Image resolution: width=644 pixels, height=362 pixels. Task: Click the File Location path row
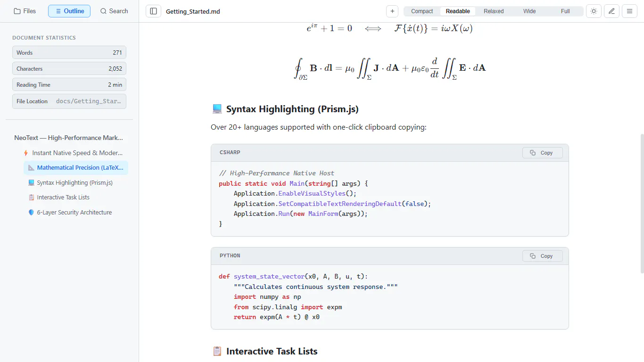point(69,101)
